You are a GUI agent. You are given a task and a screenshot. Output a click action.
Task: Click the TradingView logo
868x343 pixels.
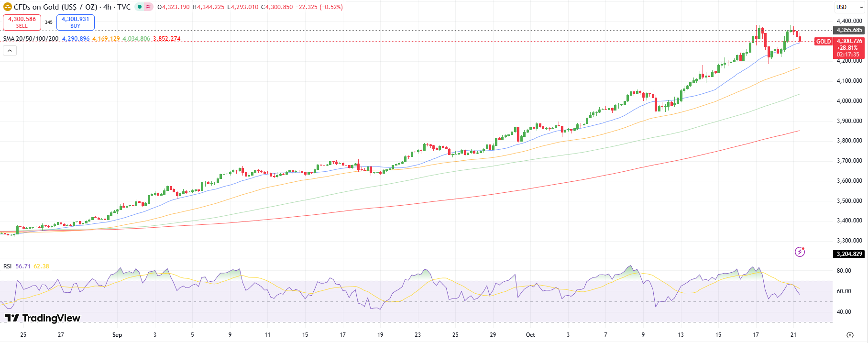point(43,318)
